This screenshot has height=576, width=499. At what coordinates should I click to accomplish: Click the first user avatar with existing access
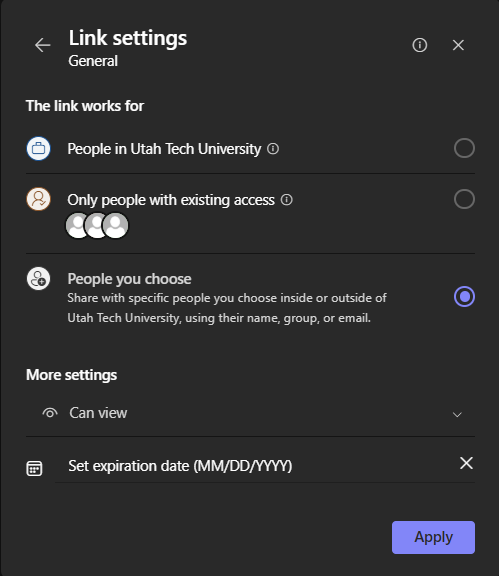click(76, 225)
